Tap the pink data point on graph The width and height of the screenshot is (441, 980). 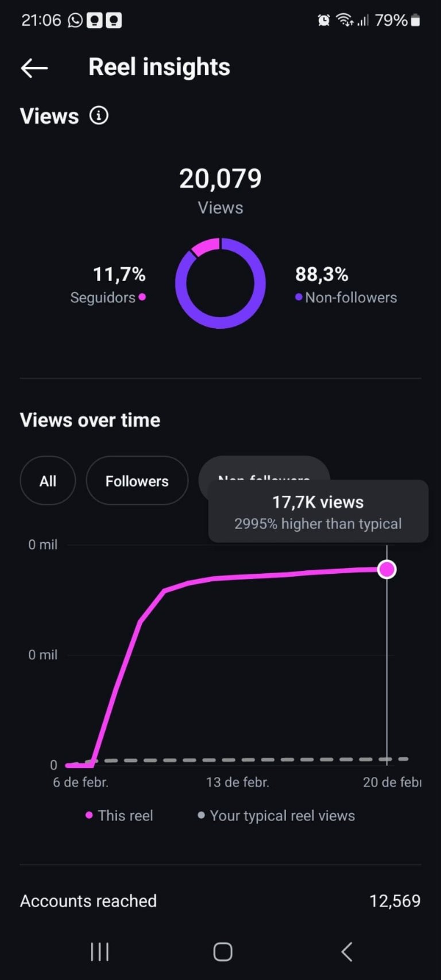(387, 569)
